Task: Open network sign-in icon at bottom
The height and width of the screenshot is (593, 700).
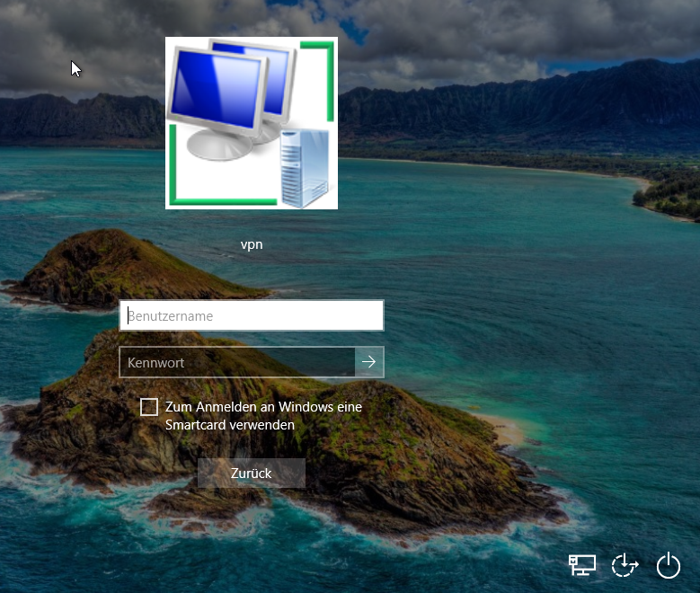Action: [x=582, y=565]
